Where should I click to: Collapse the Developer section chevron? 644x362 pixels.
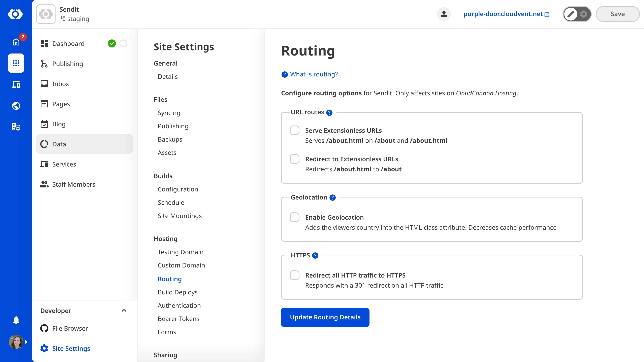pos(124,311)
